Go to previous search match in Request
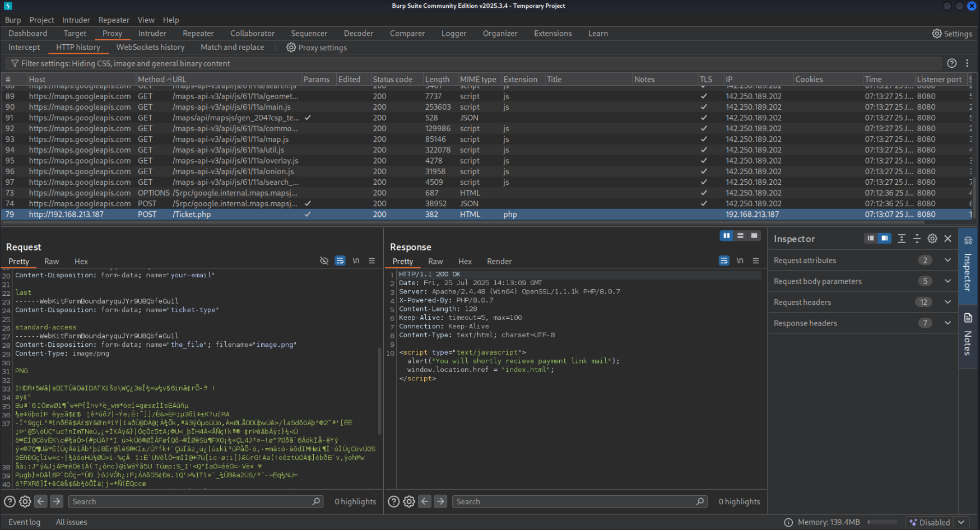980x530 pixels. 41,501
